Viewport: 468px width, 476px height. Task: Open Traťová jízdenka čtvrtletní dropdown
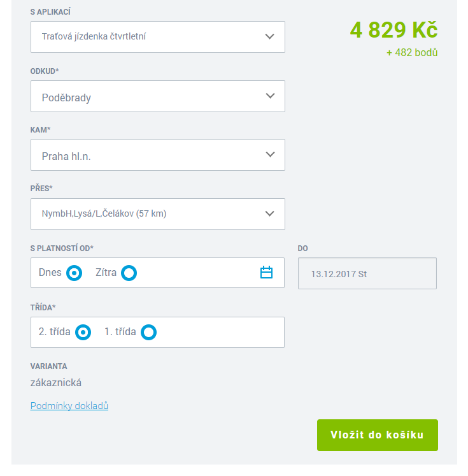[158, 37]
